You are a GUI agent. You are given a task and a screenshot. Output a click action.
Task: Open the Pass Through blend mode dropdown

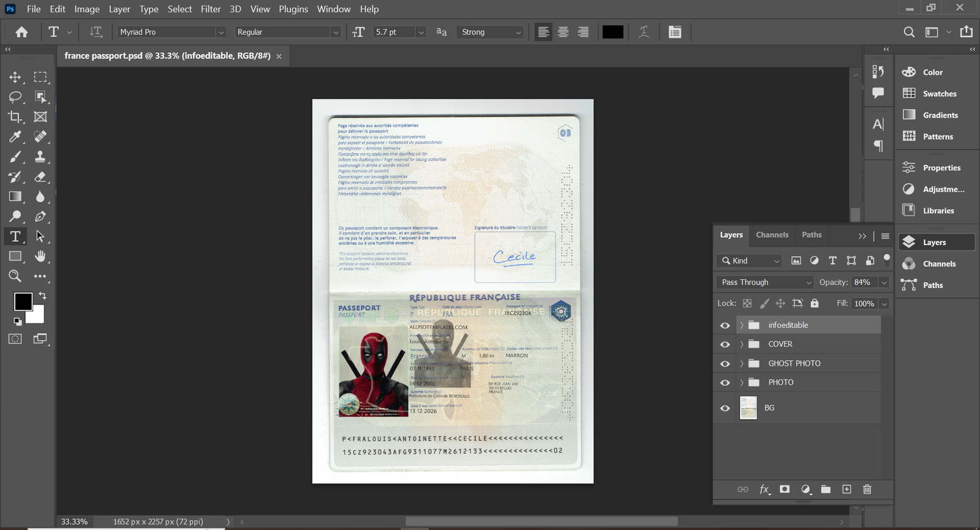(764, 282)
